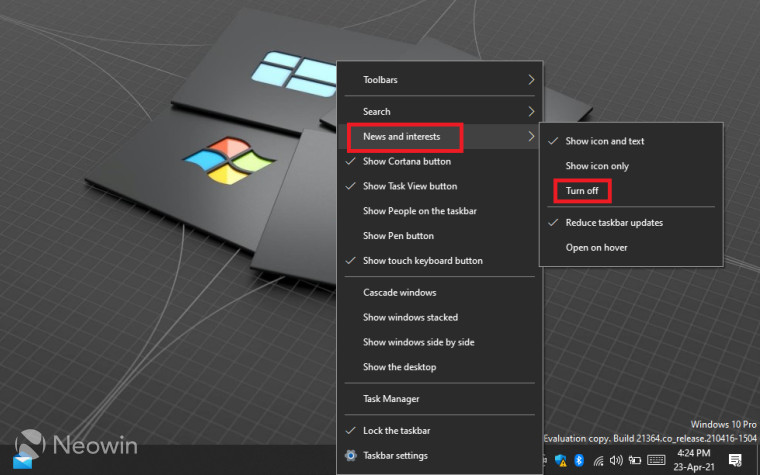Open Windows Security tray icon with warning

(x=561, y=460)
